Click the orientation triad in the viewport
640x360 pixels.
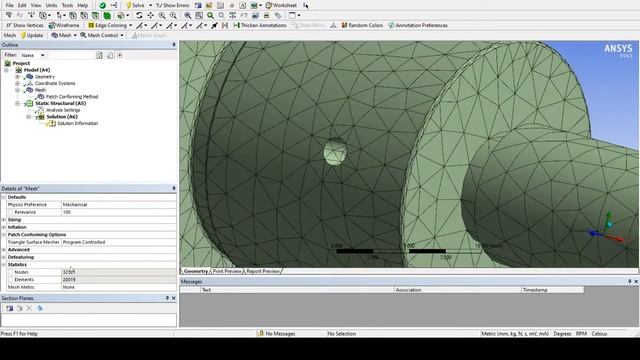click(x=607, y=228)
